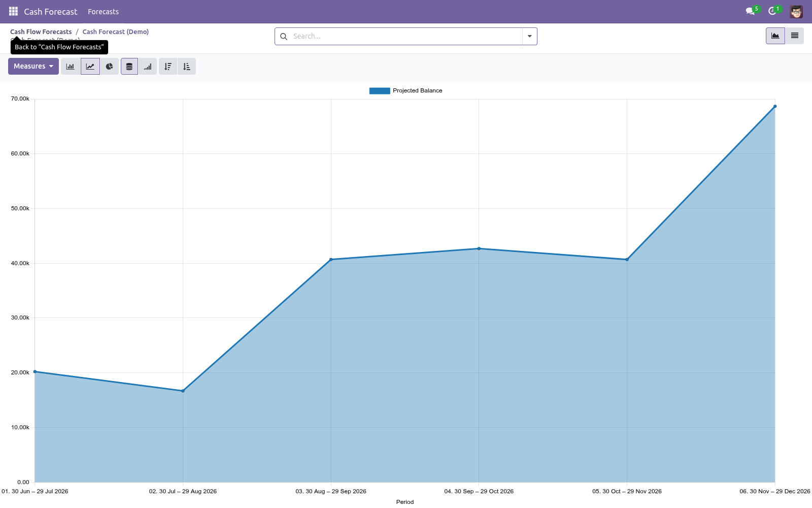Click the data point for 30 Sep – 29 Oct 2026

[479, 248]
